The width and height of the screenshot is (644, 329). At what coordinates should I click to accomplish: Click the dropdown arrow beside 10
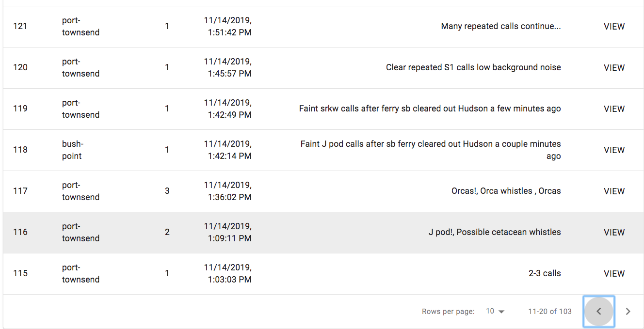pyautogui.click(x=501, y=312)
